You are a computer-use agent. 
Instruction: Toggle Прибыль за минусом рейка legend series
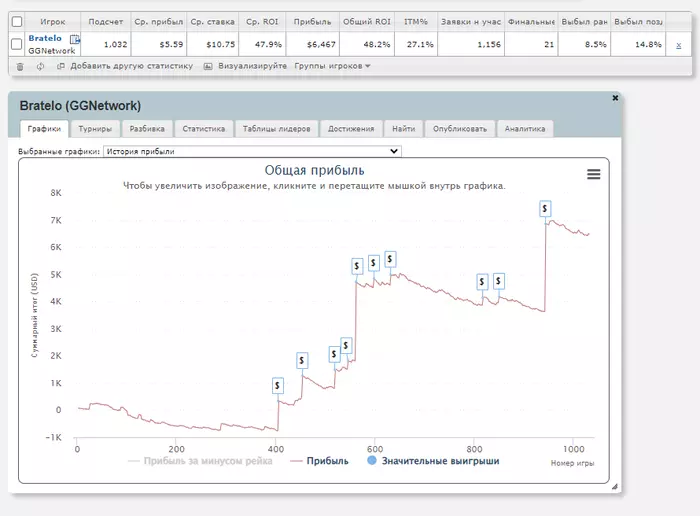[x=200, y=461]
